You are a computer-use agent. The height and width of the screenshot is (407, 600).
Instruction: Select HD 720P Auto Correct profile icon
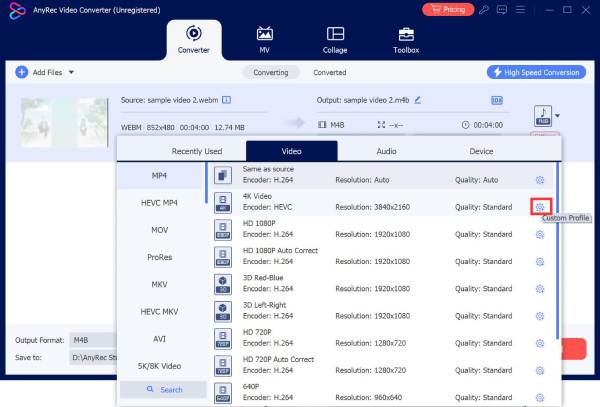tap(223, 366)
